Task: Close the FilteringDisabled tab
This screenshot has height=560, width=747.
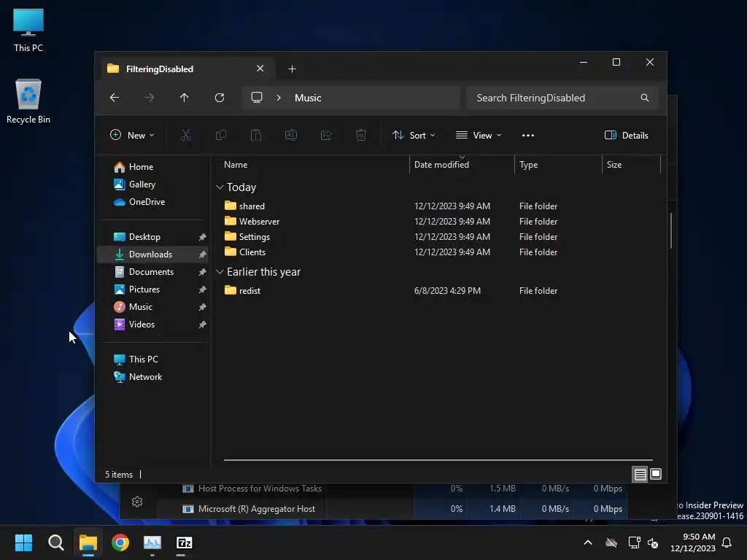Action: point(260,69)
